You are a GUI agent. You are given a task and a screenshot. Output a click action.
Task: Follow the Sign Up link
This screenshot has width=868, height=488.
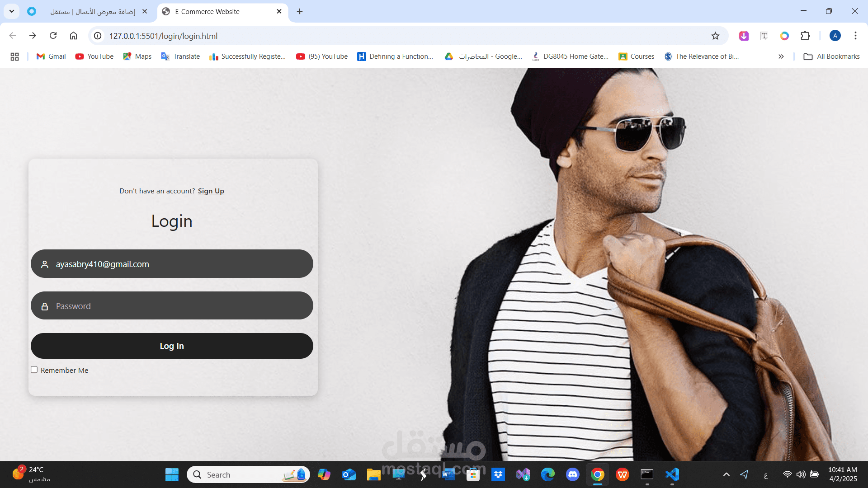(211, 191)
